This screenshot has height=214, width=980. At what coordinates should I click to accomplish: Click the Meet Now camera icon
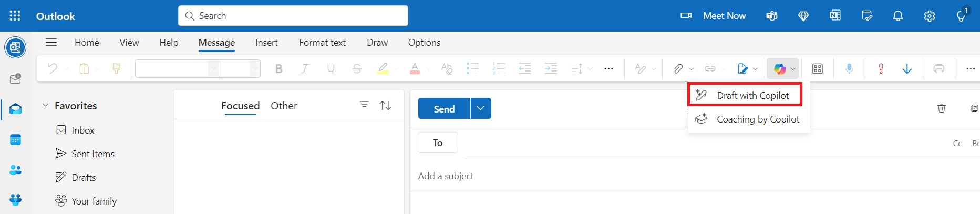[x=686, y=16]
